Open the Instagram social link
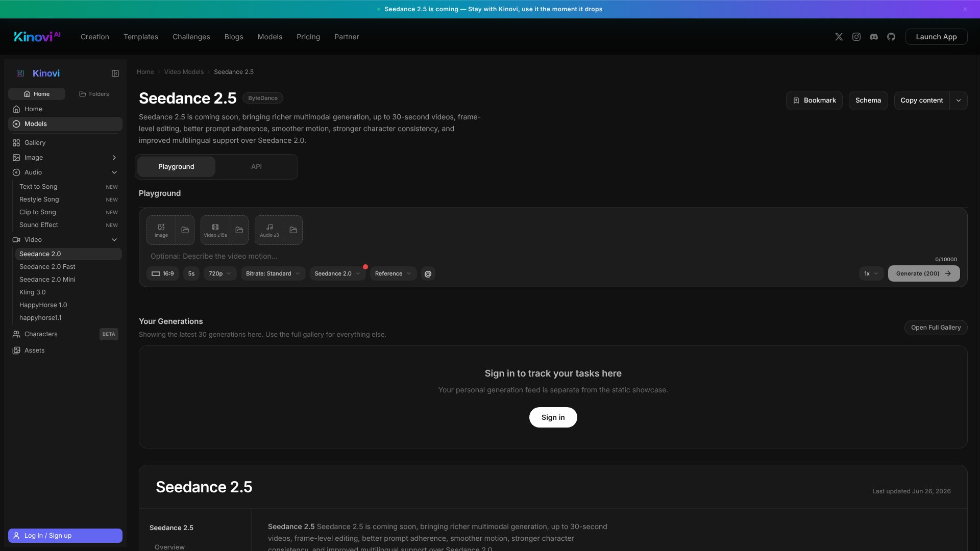The width and height of the screenshot is (980, 551). [856, 37]
